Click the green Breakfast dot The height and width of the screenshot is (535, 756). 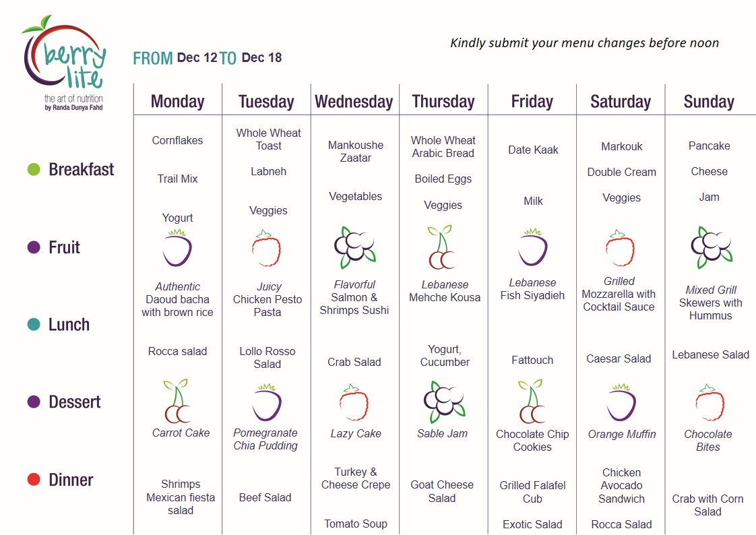(34, 169)
